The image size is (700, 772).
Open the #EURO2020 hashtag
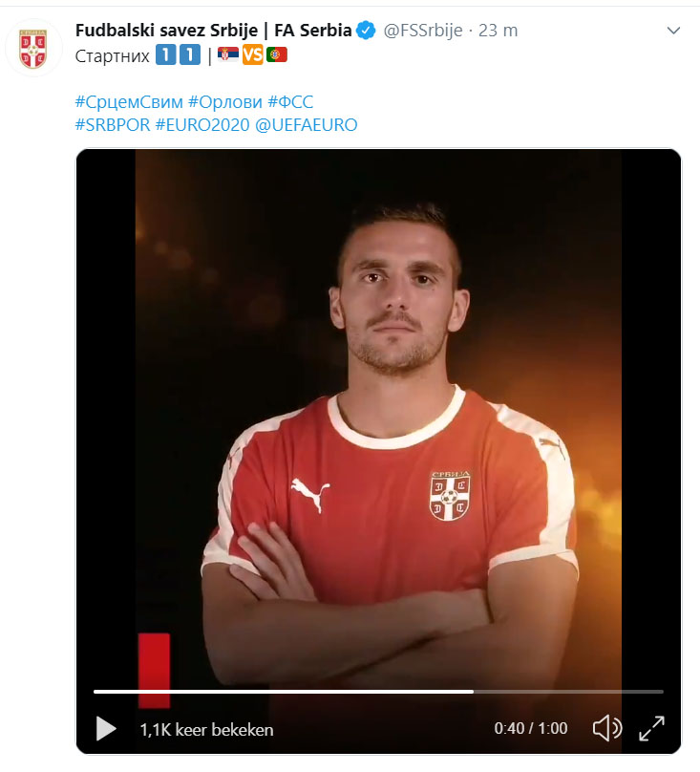tap(202, 125)
